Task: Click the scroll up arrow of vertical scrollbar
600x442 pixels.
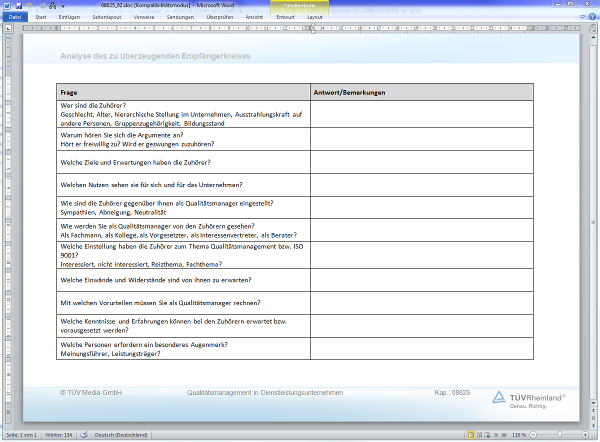Action: (x=595, y=35)
